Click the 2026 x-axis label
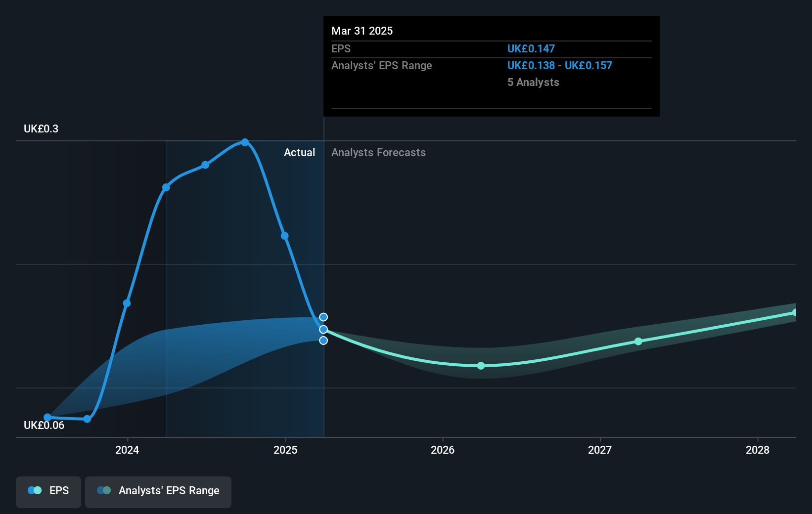The width and height of the screenshot is (812, 514). tap(443, 450)
